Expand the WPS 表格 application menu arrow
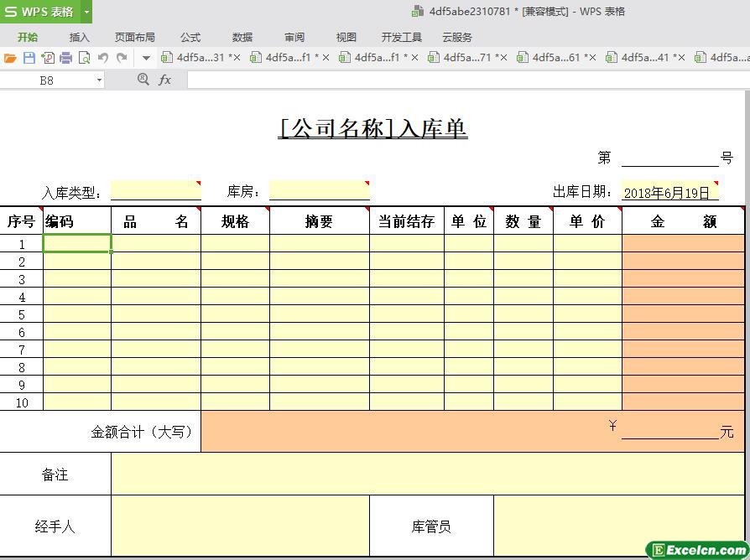The height and width of the screenshot is (560, 750). pos(86,12)
